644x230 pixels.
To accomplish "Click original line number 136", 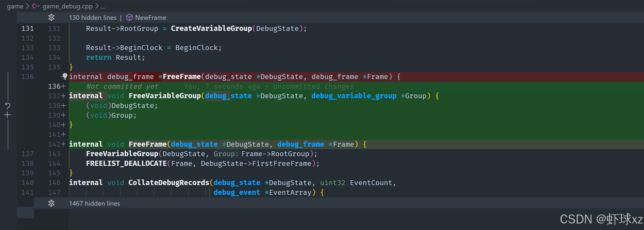I will (28, 77).
